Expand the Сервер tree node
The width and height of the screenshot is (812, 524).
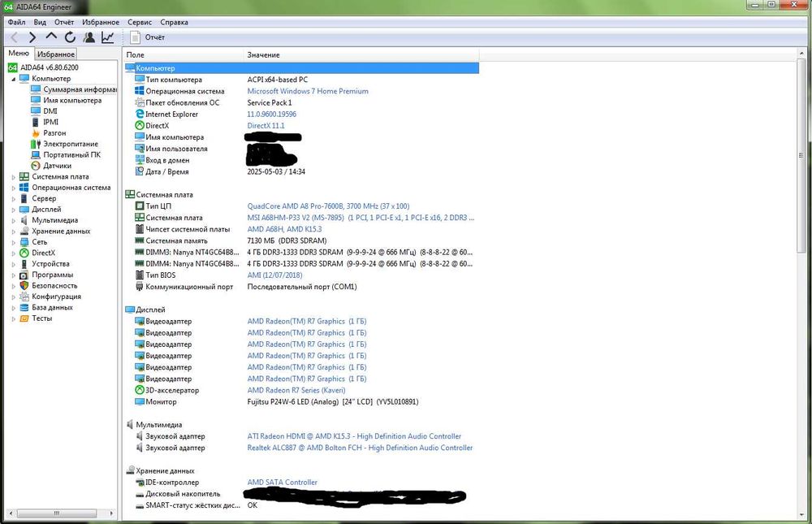14,198
